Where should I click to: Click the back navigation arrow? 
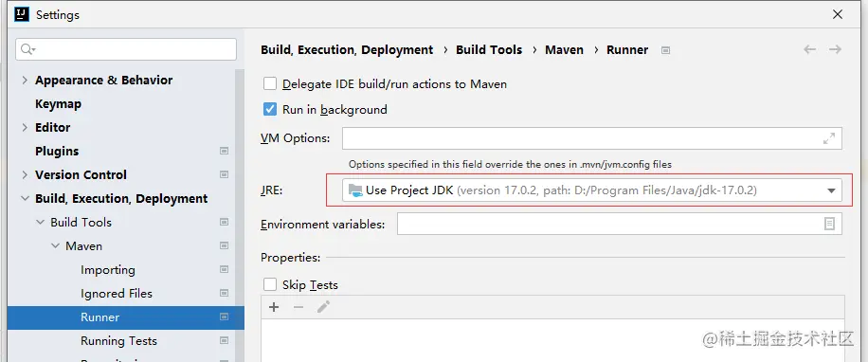click(x=810, y=50)
